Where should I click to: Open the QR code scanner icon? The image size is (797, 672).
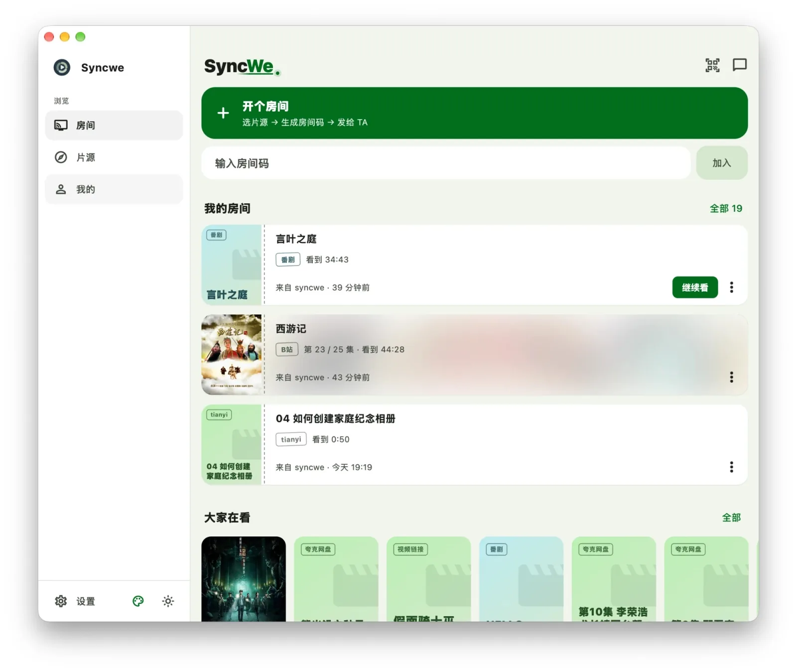click(712, 65)
